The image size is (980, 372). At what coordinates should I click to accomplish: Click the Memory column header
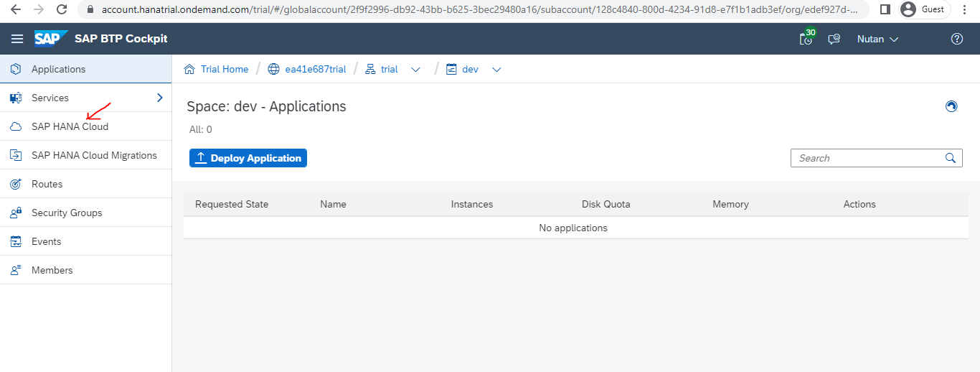click(730, 204)
